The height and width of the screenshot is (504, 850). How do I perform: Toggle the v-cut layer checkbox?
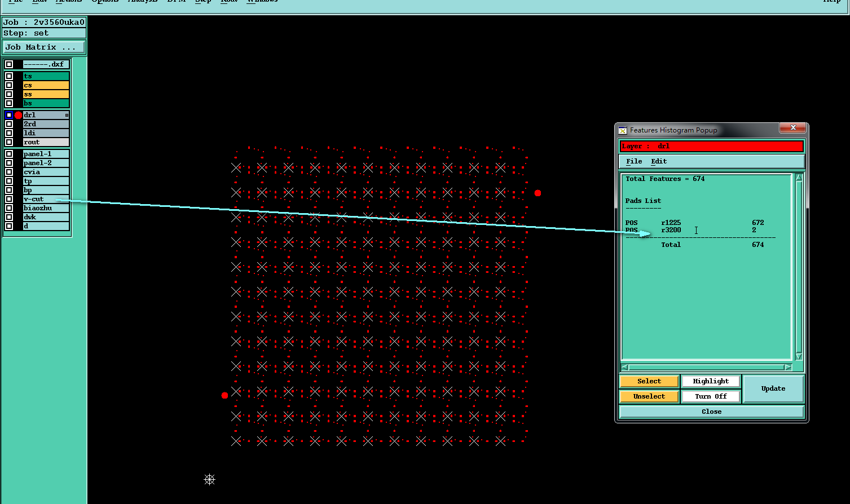click(9, 199)
